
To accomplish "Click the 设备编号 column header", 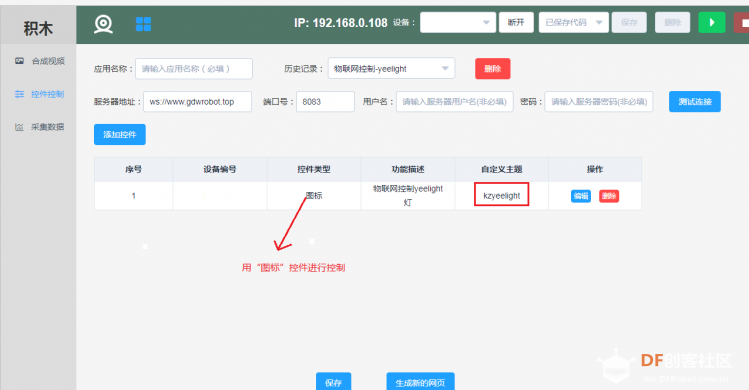I will pyautogui.click(x=220, y=169).
